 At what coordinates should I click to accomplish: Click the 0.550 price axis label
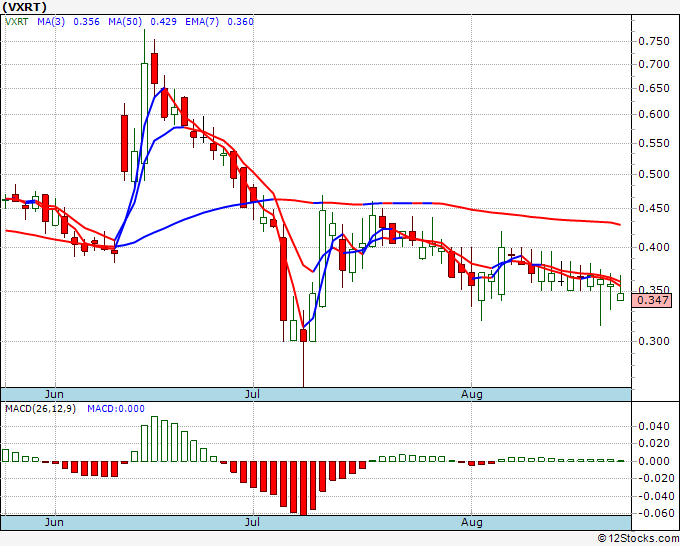(654, 143)
